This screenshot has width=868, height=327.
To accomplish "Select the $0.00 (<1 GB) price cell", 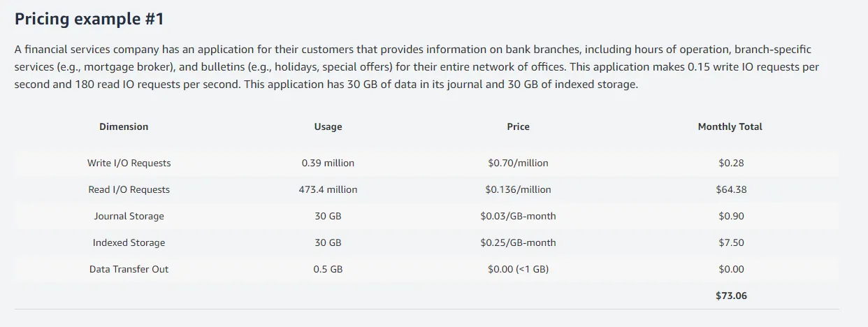I will point(518,269).
